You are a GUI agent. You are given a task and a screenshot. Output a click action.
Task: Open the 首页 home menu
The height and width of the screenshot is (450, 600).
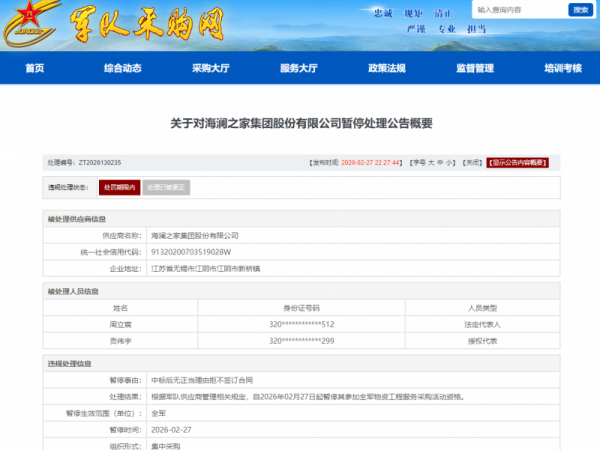click(x=35, y=68)
